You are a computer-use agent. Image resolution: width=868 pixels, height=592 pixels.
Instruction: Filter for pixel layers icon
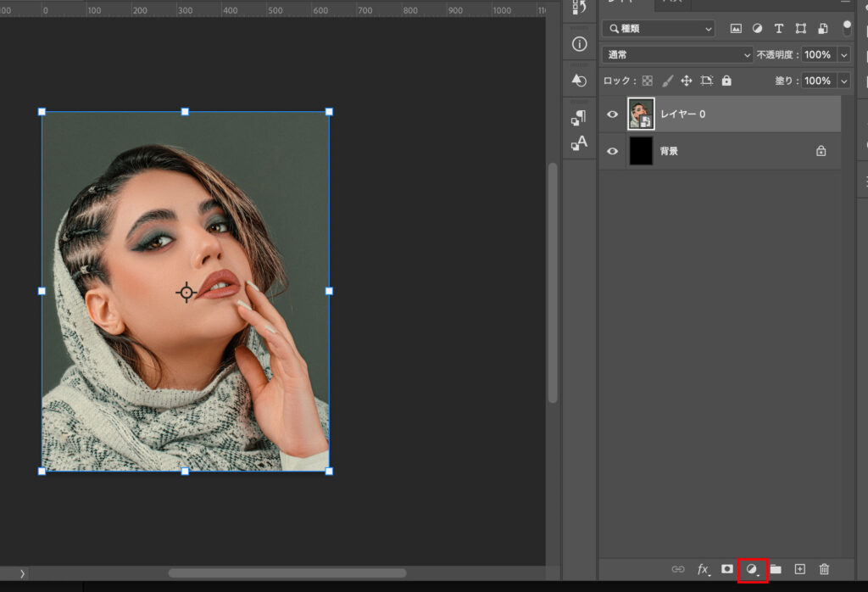click(x=736, y=28)
